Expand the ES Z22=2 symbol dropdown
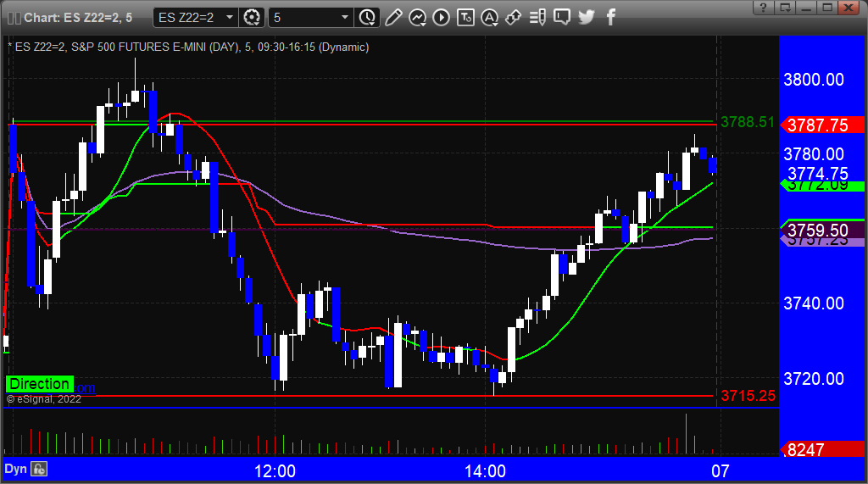This screenshot has width=868, height=484. 229,18
